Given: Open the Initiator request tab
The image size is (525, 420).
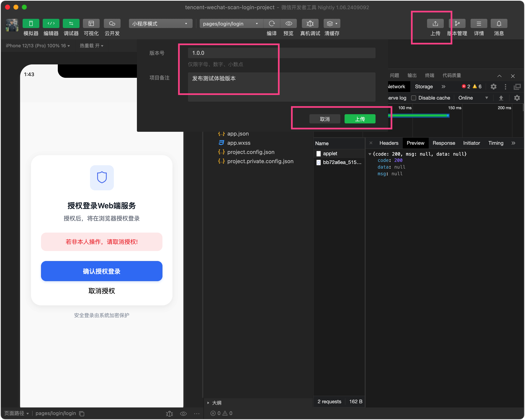Looking at the screenshot, I should 471,143.
